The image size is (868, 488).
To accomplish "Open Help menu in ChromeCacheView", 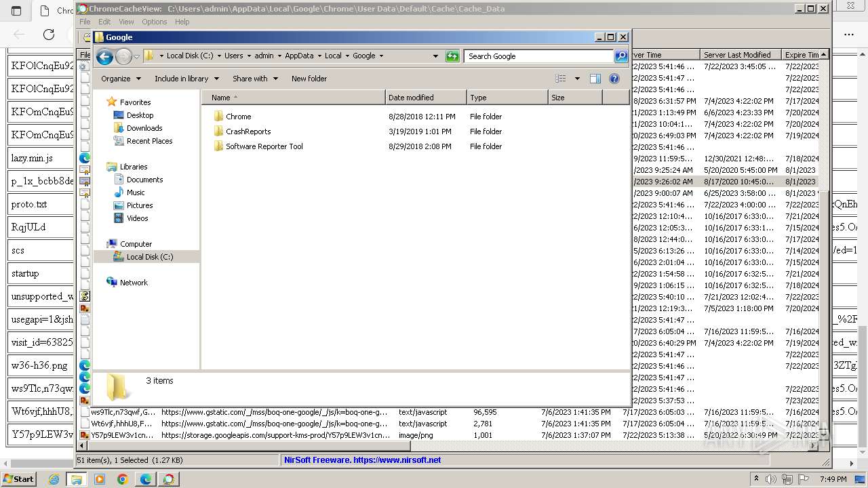I will 182,22.
